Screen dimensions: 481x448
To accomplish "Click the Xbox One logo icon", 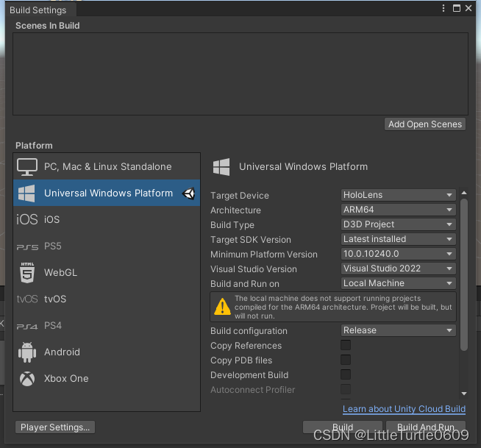I will point(27,379).
